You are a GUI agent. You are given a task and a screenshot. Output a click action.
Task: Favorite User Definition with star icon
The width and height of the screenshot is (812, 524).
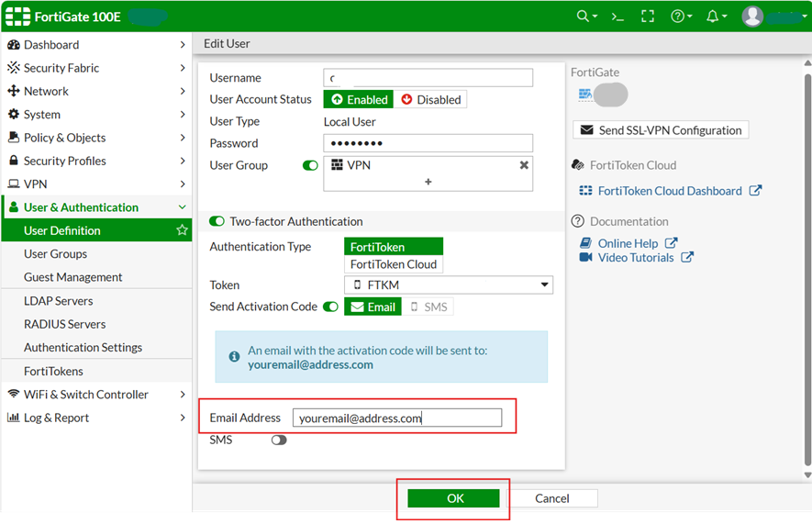(x=182, y=230)
